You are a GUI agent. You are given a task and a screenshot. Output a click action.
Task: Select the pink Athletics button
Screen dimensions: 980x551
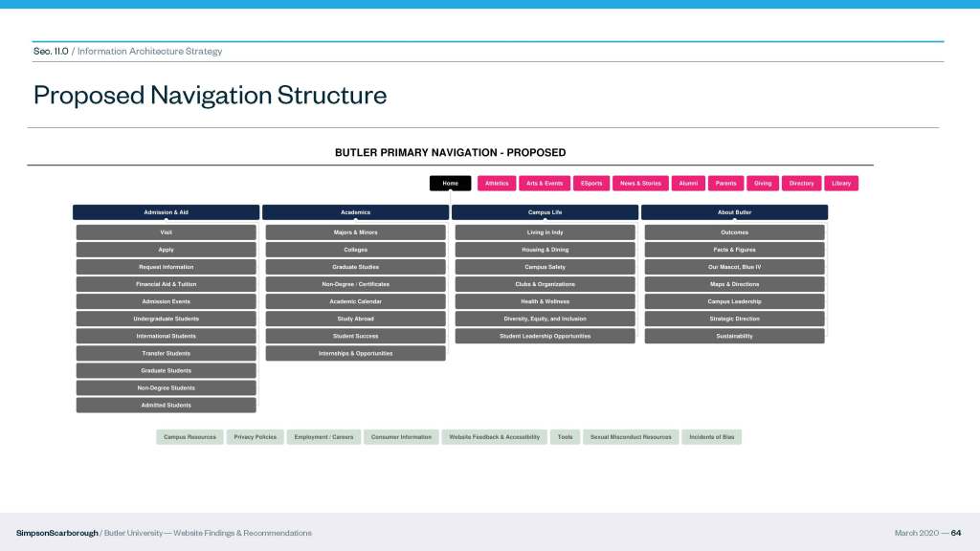coord(497,183)
